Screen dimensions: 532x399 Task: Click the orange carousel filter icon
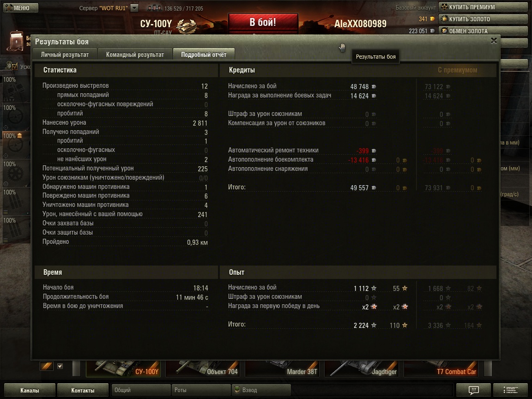(47, 366)
